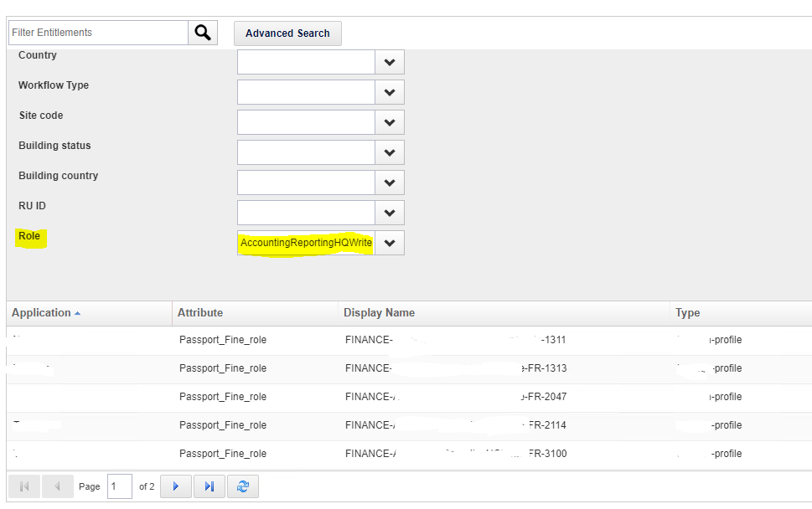Click the Type column header

pos(687,313)
